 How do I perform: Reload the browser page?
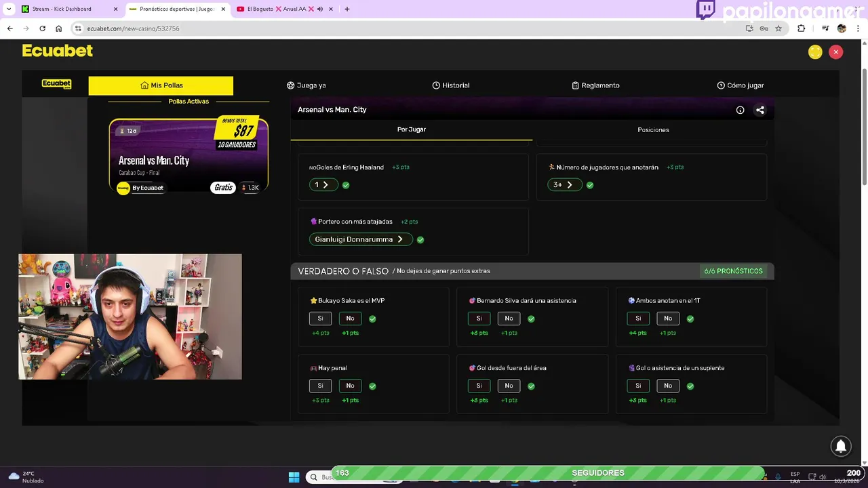(x=42, y=28)
